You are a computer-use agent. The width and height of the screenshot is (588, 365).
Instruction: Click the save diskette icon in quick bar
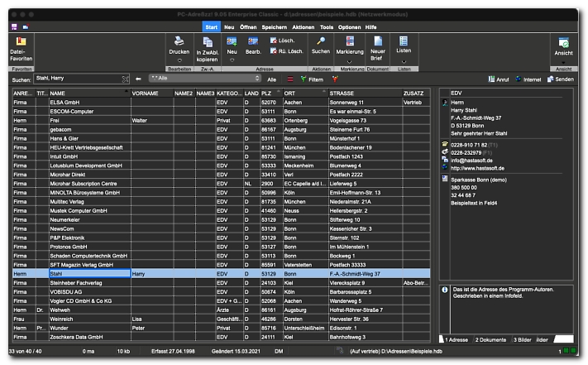(x=14, y=26)
